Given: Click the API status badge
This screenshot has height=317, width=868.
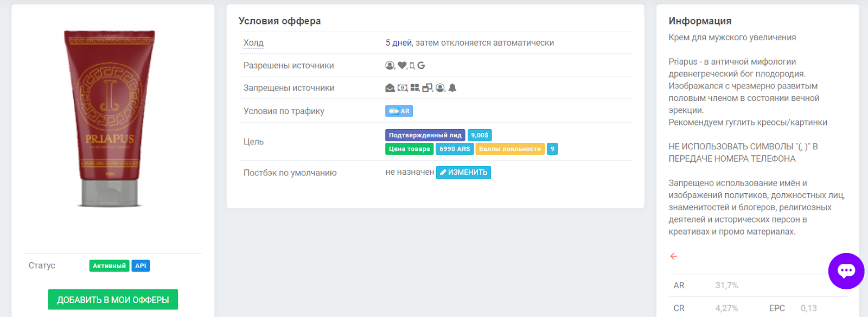Looking at the screenshot, I should pos(141,266).
